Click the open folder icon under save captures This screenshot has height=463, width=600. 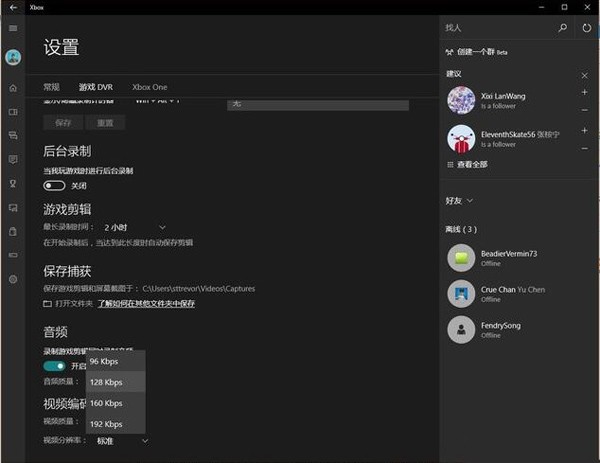tap(47, 303)
